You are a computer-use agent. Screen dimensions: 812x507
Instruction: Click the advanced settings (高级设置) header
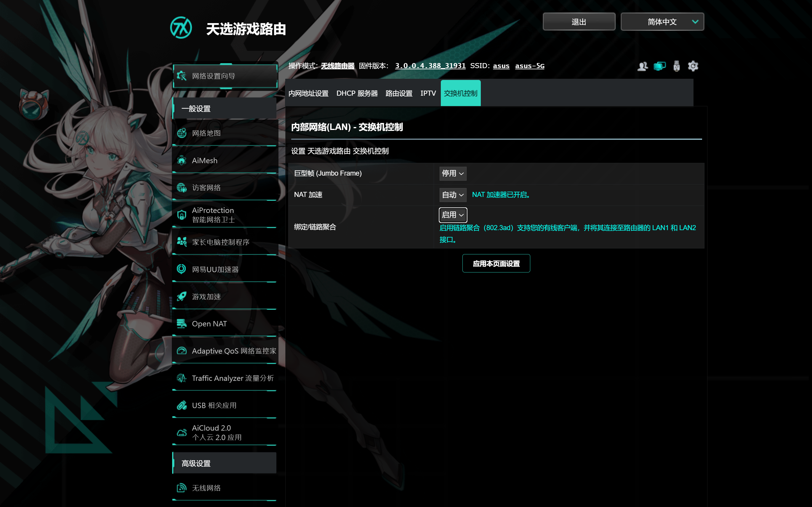click(224, 463)
